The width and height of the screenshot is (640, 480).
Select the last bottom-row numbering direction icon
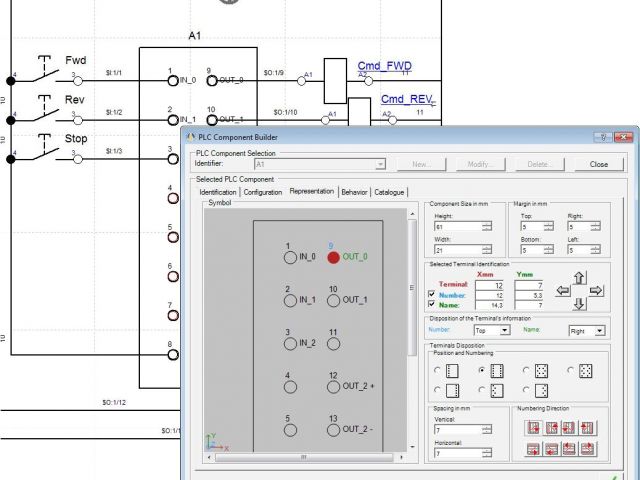click(588, 449)
